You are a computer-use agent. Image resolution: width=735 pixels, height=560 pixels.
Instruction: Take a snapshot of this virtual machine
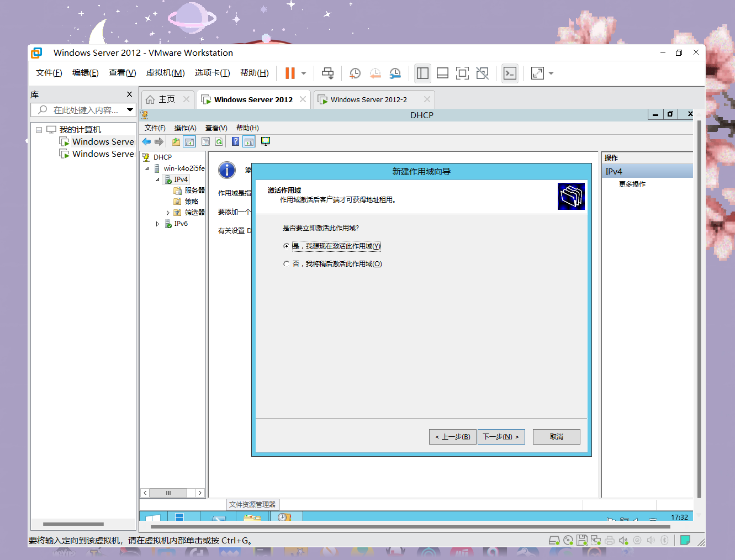355,73
